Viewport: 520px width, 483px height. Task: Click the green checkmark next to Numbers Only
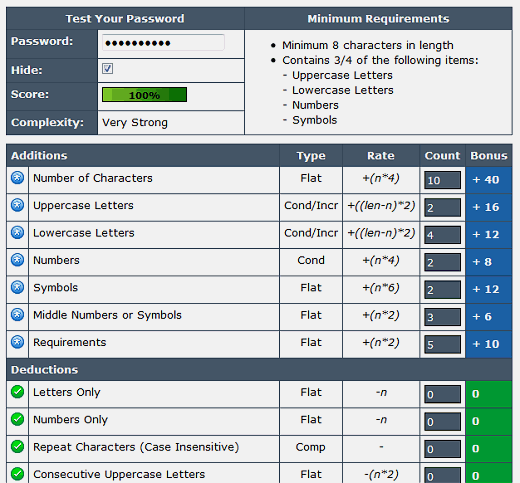pyautogui.click(x=17, y=419)
